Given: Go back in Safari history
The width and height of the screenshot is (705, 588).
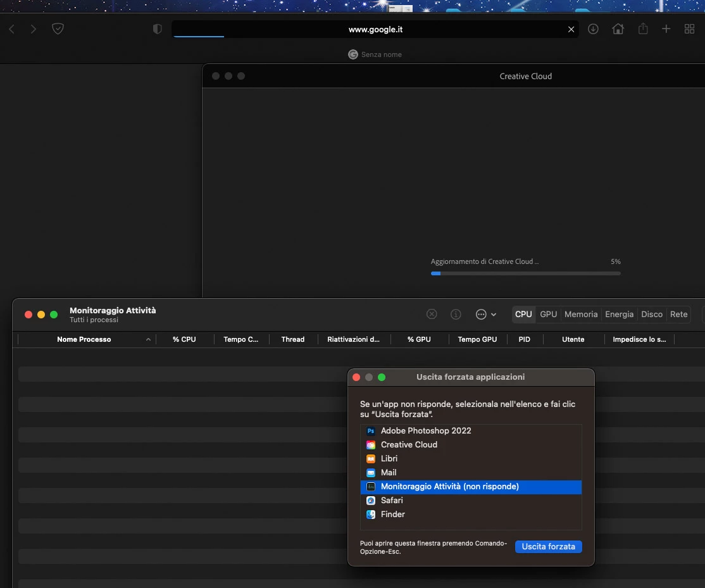Looking at the screenshot, I should 11,29.
